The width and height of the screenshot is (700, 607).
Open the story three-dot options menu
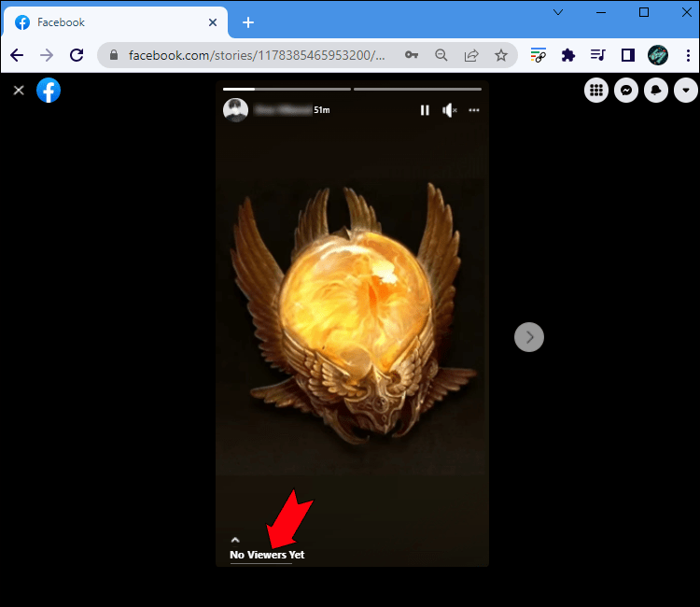pos(474,110)
